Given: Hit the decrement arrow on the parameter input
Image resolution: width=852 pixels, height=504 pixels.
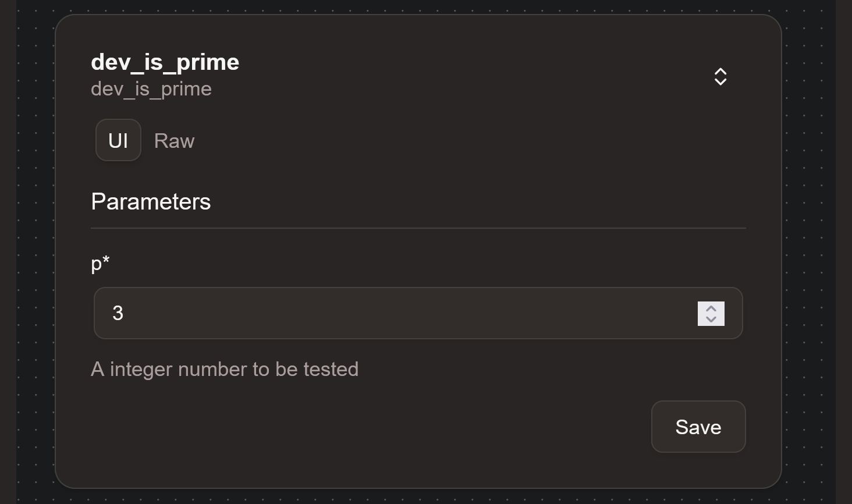Looking at the screenshot, I should [711, 320].
